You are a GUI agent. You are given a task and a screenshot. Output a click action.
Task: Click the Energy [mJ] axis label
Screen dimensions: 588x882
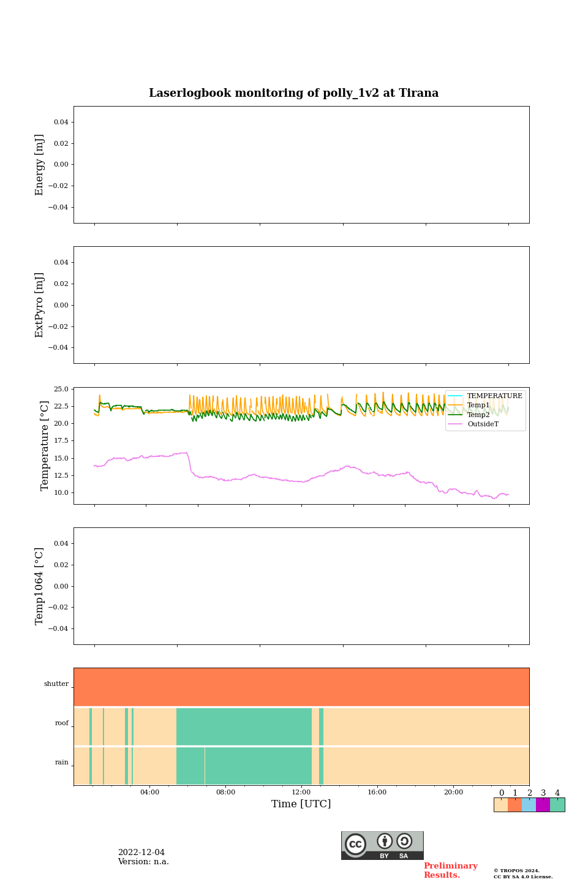point(39,165)
